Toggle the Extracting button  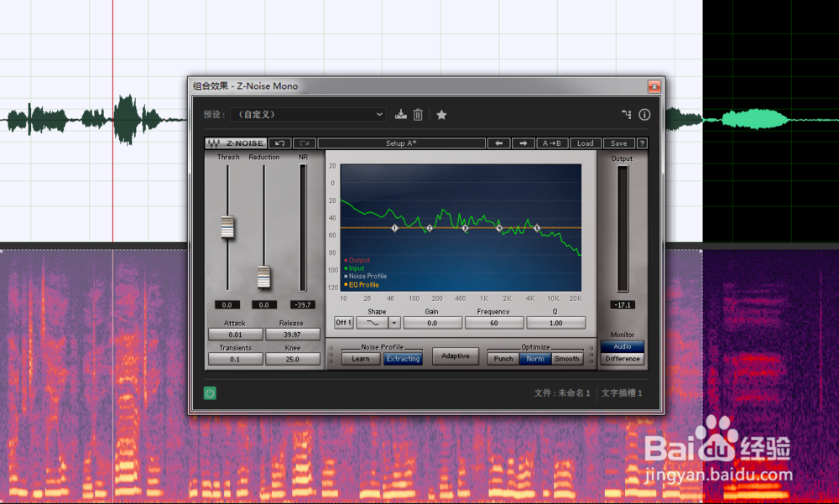[x=403, y=359]
